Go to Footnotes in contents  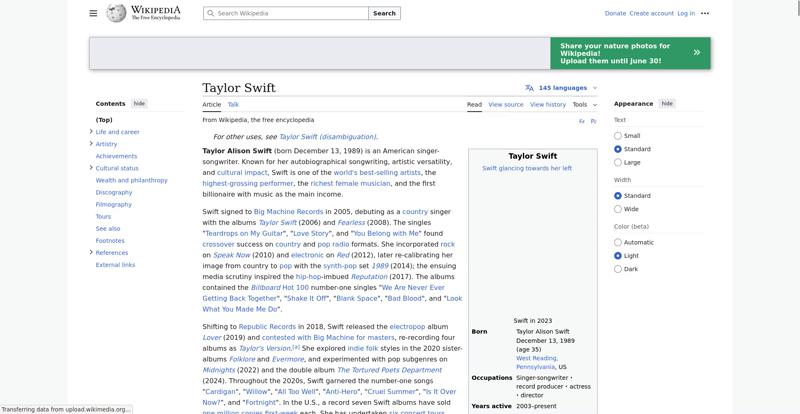pyautogui.click(x=110, y=240)
